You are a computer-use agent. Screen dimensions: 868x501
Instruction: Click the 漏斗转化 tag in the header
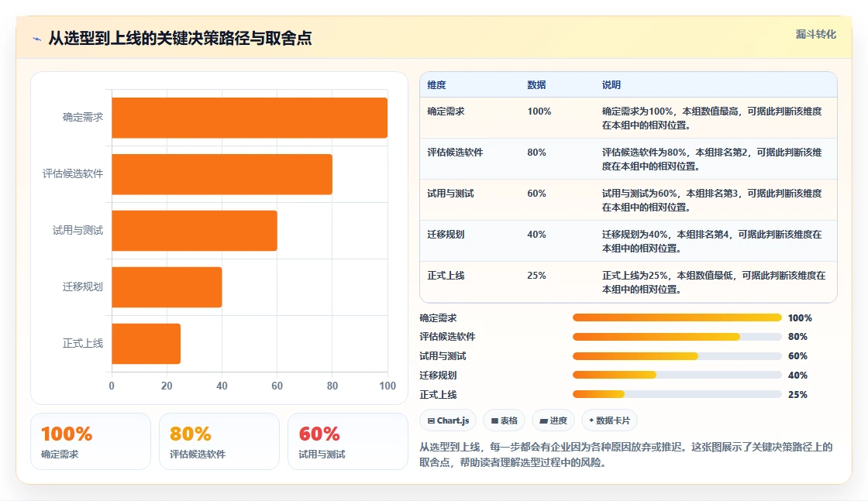(x=815, y=34)
